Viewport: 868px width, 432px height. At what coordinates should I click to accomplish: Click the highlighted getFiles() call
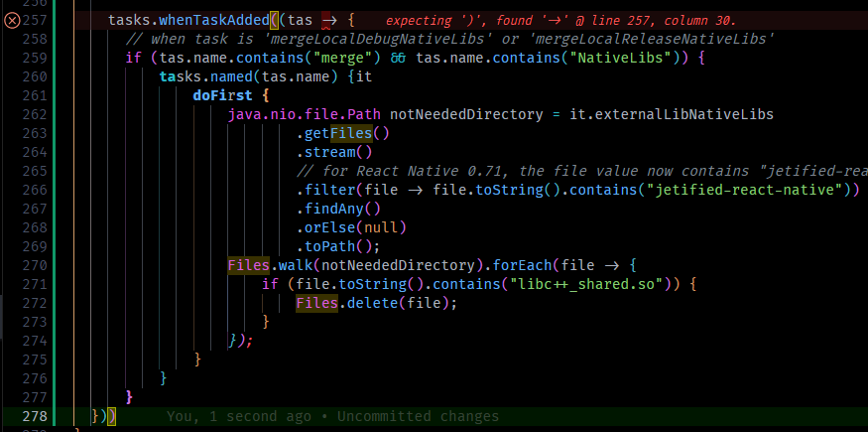pos(343,133)
